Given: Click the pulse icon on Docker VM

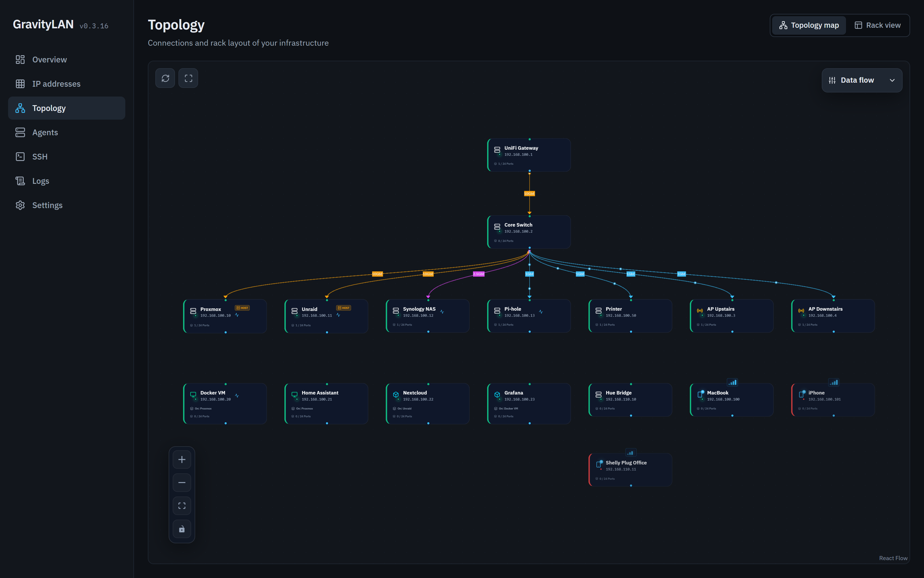Looking at the screenshot, I should pyautogui.click(x=237, y=396).
